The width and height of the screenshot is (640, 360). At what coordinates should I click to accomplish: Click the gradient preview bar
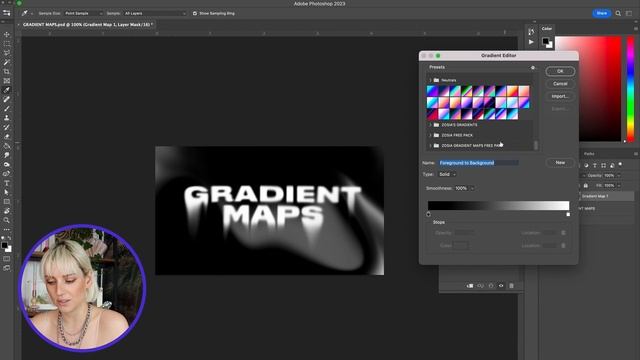(498, 206)
